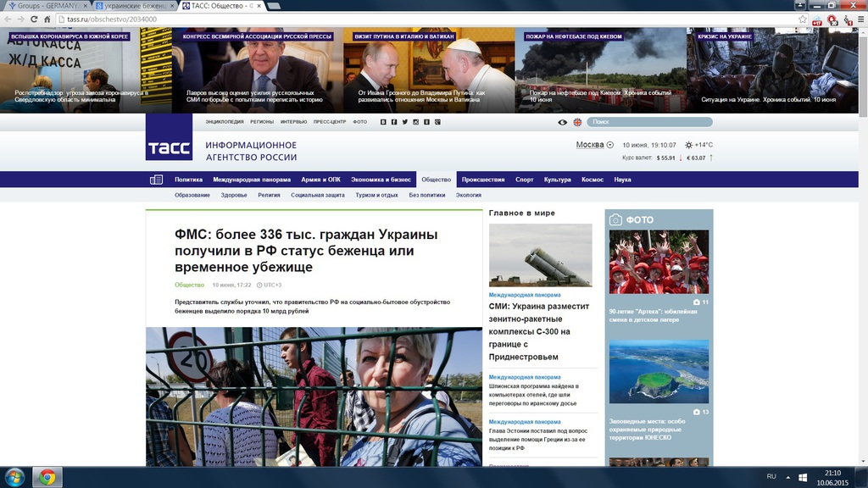Open the Политика section
This screenshot has height=488, width=868.
click(x=189, y=180)
